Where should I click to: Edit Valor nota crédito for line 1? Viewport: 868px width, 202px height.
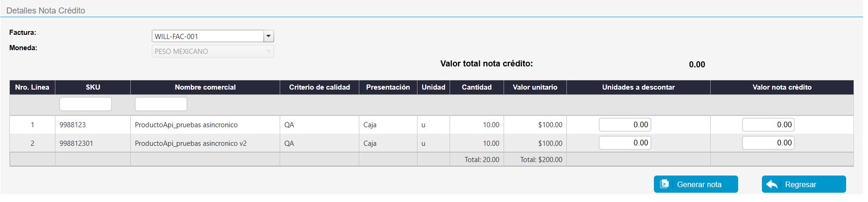(768, 124)
